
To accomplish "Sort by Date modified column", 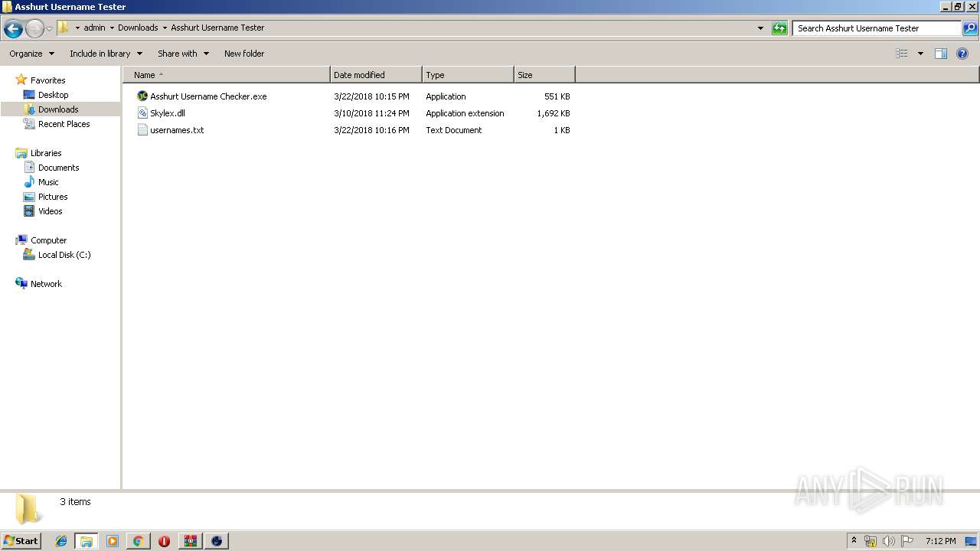I will pyautogui.click(x=376, y=75).
